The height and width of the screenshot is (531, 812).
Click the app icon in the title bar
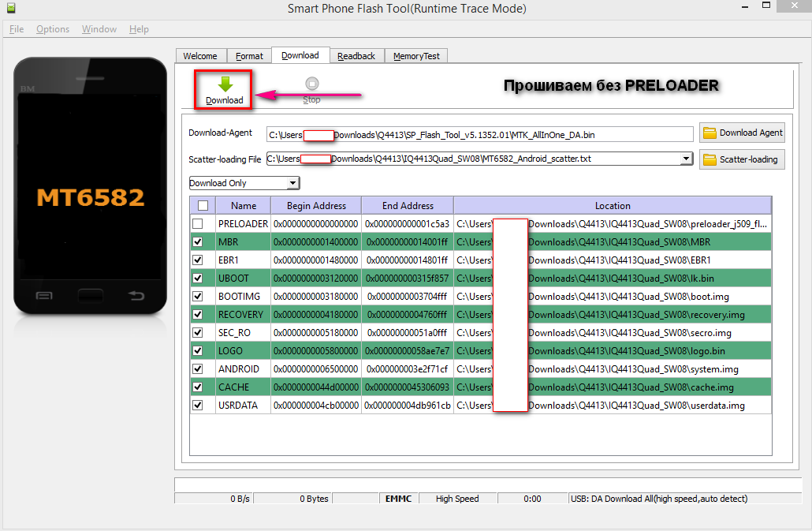click(11, 8)
